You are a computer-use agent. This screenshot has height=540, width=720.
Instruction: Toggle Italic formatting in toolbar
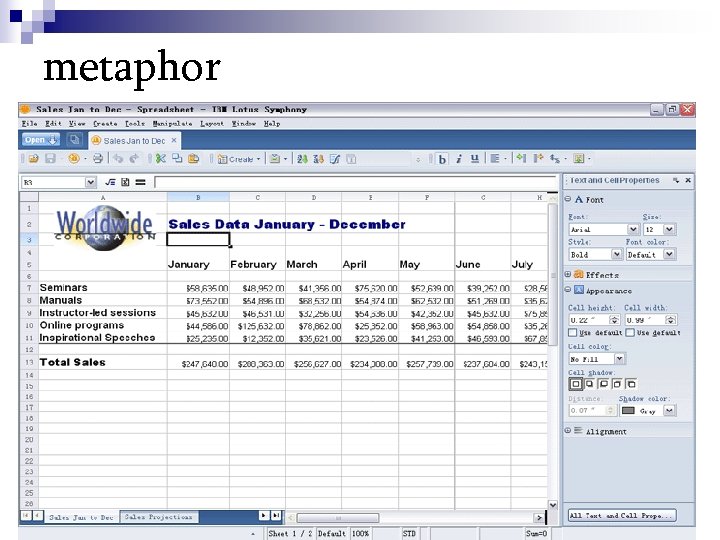(x=458, y=159)
